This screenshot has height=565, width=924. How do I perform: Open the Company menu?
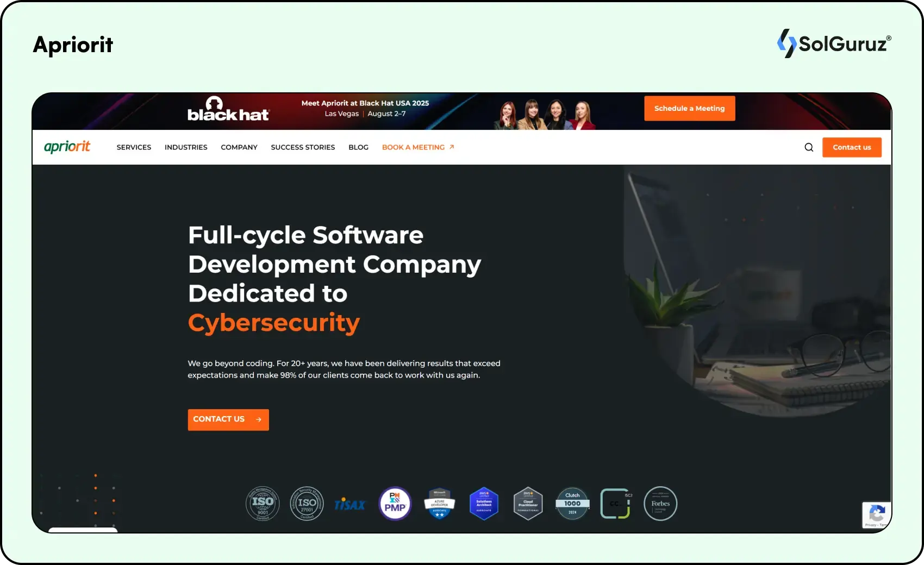(x=239, y=147)
